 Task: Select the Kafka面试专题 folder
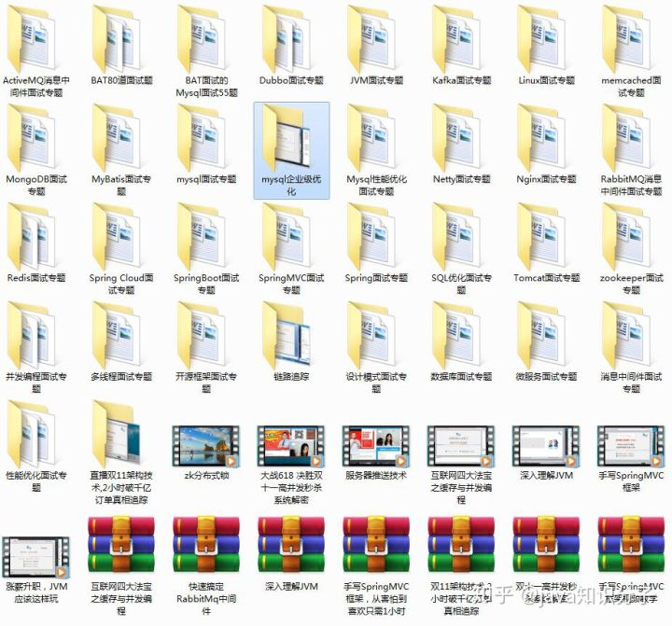coord(461,40)
